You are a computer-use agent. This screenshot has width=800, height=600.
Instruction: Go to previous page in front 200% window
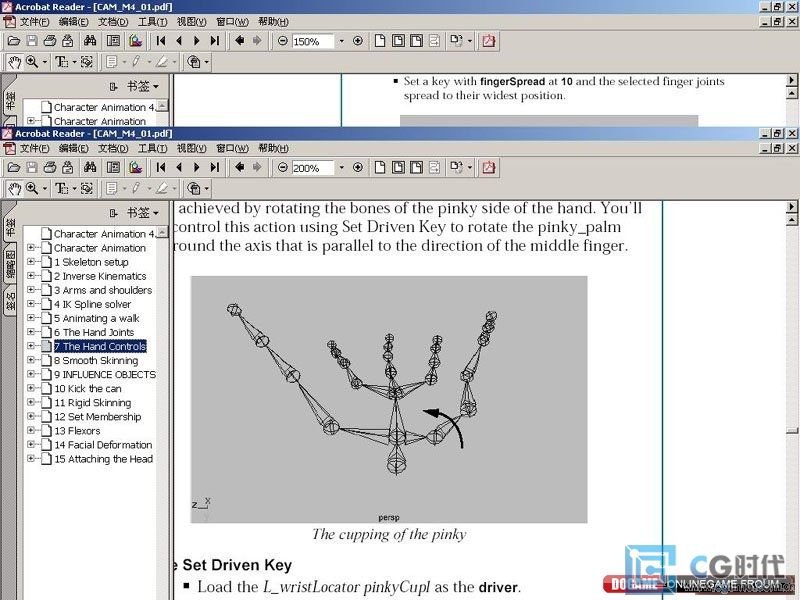coord(179,167)
